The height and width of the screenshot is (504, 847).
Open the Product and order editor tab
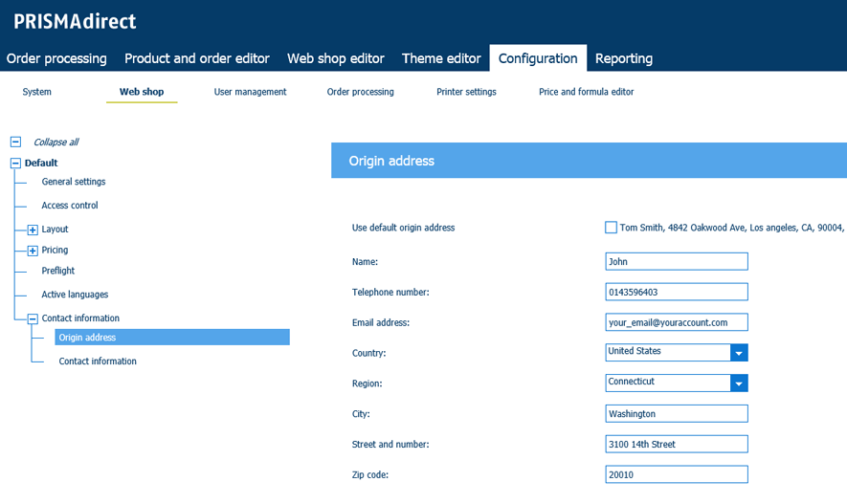point(196,58)
